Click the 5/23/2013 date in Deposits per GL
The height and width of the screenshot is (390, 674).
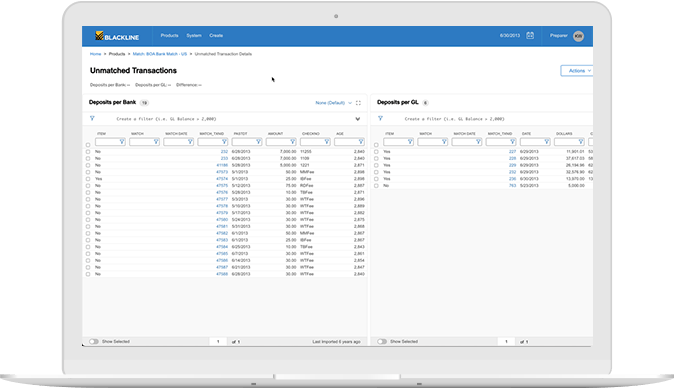tap(529, 186)
